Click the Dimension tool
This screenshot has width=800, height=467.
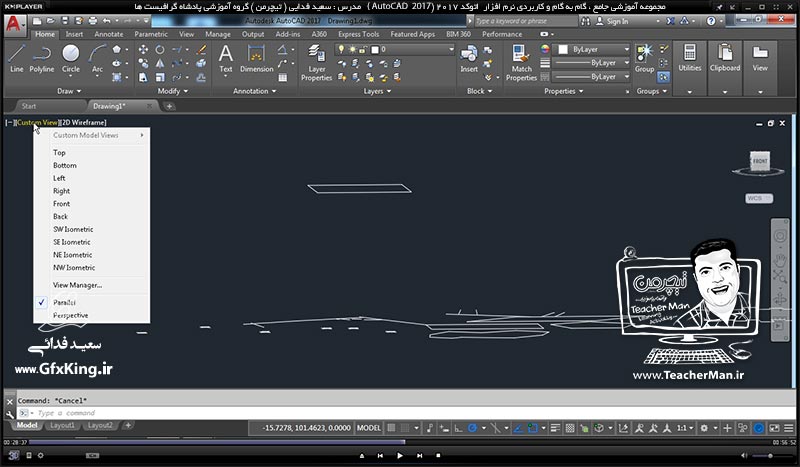coord(257,58)
